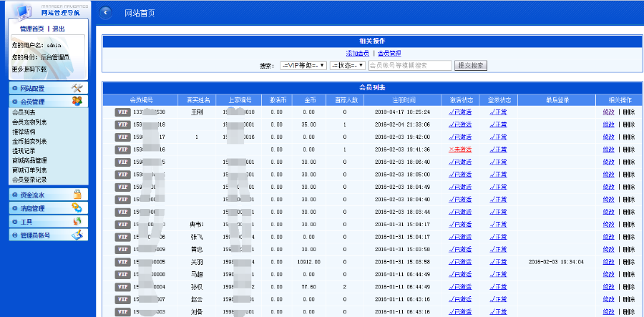Click 删除 in 孙权's row
The width and height of the screenshot is (644, 317).
629,287
